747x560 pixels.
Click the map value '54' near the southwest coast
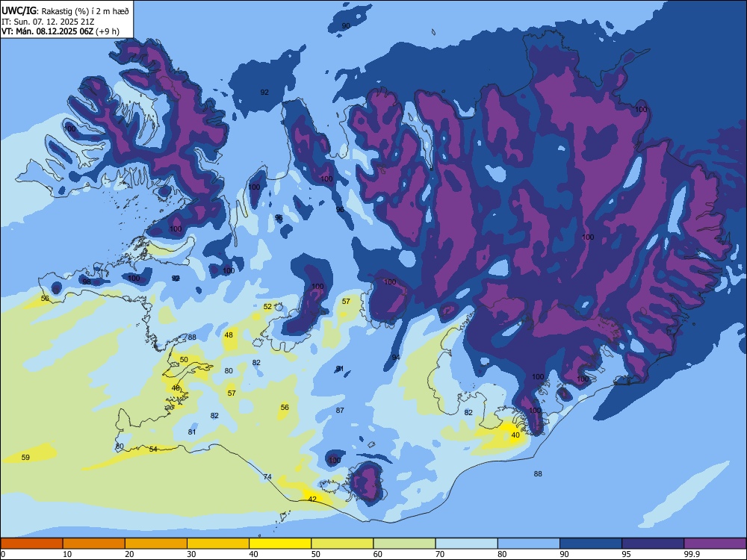(x=153, y=449)
